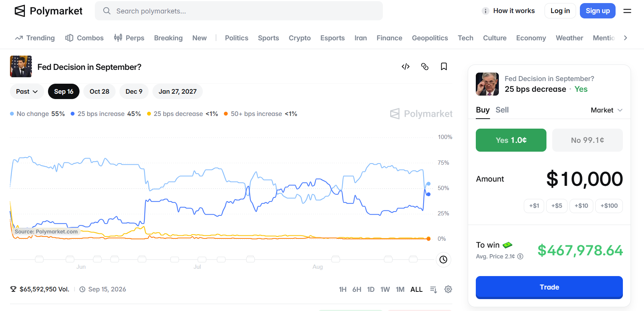Click the How it works link
This screenshot has width=644, height=311.
tap(514, 11)
